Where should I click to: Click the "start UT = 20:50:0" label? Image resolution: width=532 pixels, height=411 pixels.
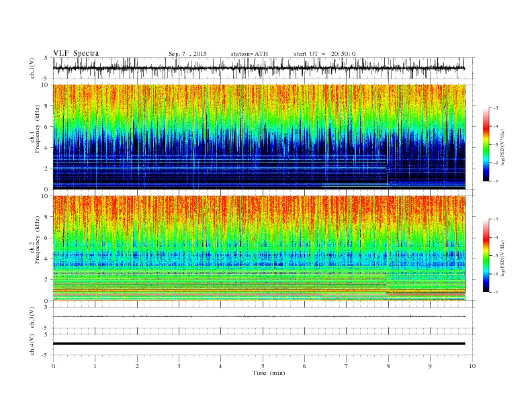pos(324,54)
